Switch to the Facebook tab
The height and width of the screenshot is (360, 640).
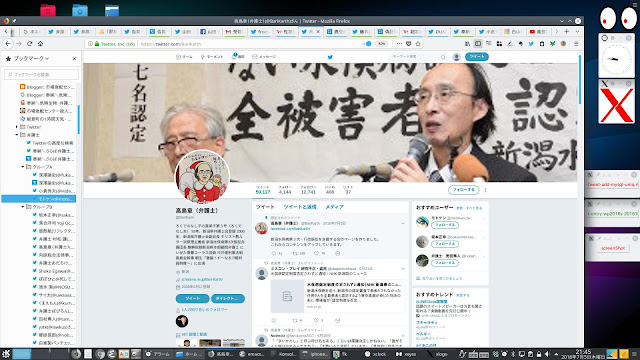(209, 31)
